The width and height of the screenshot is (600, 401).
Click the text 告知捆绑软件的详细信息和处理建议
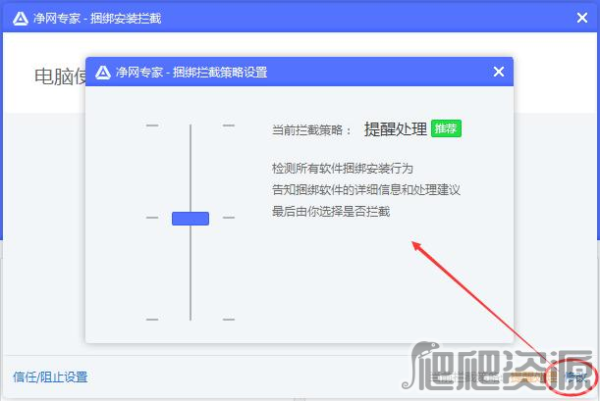click(366, 190)
